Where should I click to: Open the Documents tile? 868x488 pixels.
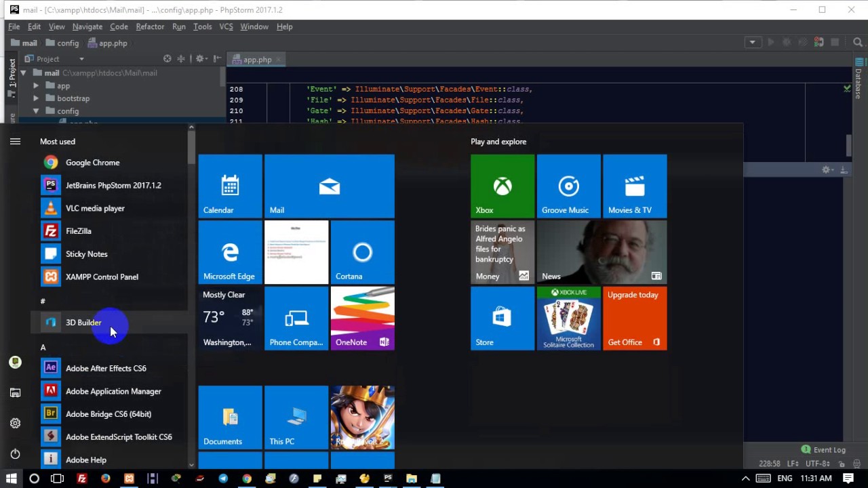(x=230, y=418)
